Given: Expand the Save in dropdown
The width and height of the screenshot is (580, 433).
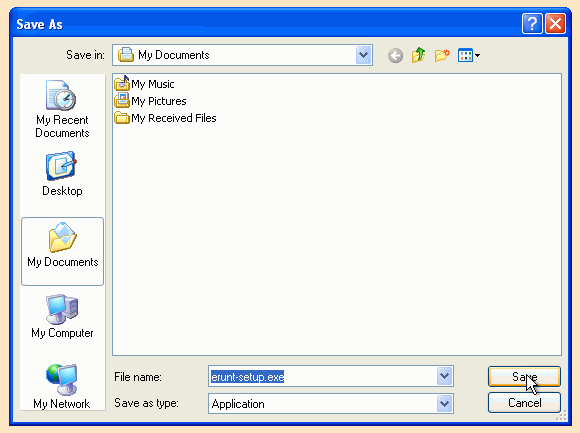Looking at the screenshot, I should (364, 55).
